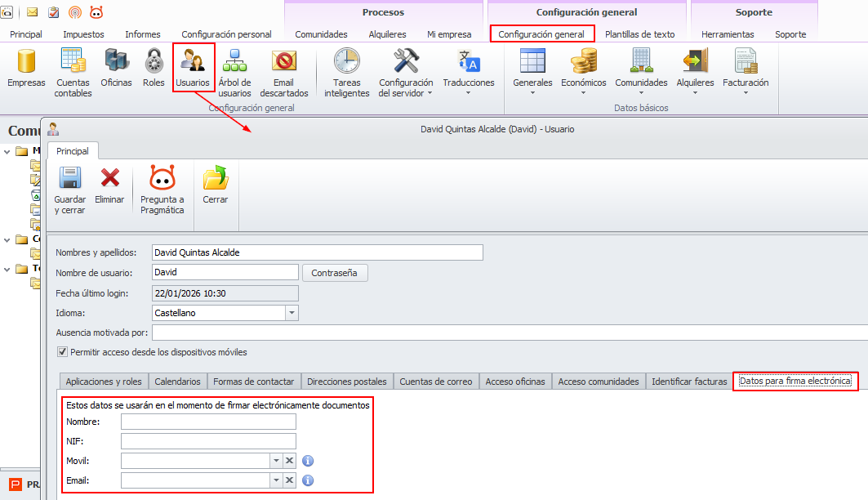Screen dimensions: 868x500
Task: Open Generales basic data icon
Action: tap(532, 61)
